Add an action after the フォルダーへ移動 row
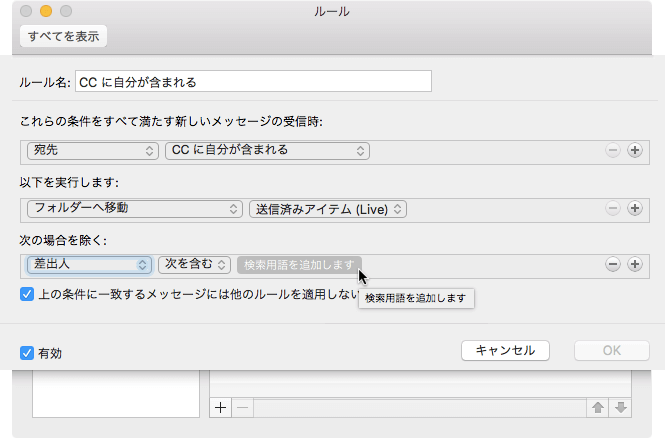This screenshot has width=665, height=438. click(x=634, y=208)
